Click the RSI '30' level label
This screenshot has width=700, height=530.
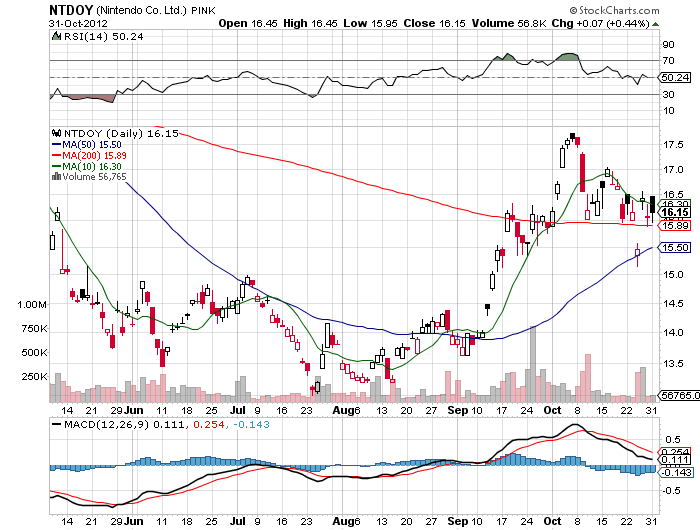(668, 95)
